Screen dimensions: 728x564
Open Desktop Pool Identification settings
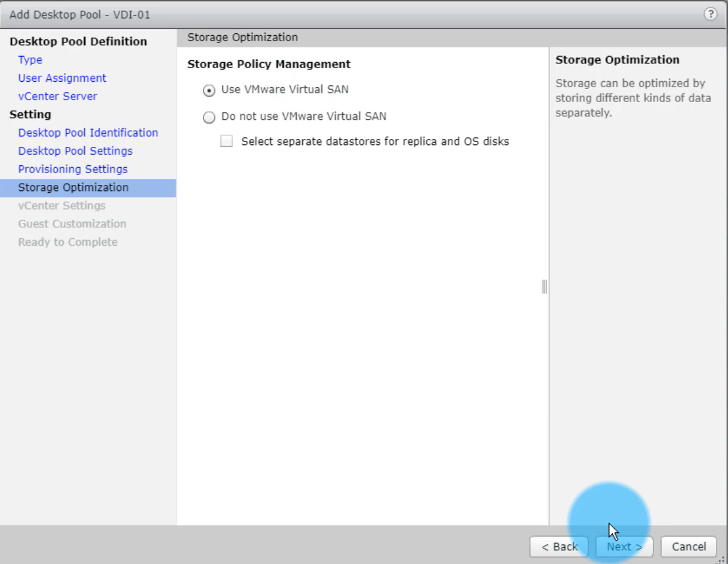click(x=88, y=132)
